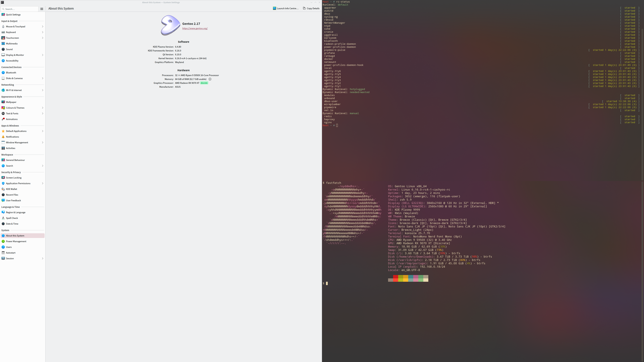Viewport: 644px width, 362px height.
Task: Expand Wi-Fi & Internet submenu chevron
Action: tap(42, 90)
